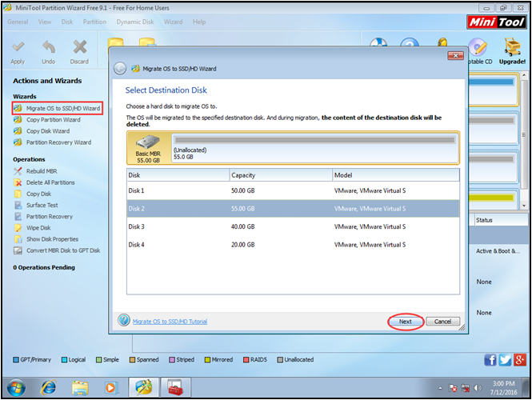This screenshot has height=400, width=532.
Task: Open the Windows Start button
Action: tap(16, 387)
